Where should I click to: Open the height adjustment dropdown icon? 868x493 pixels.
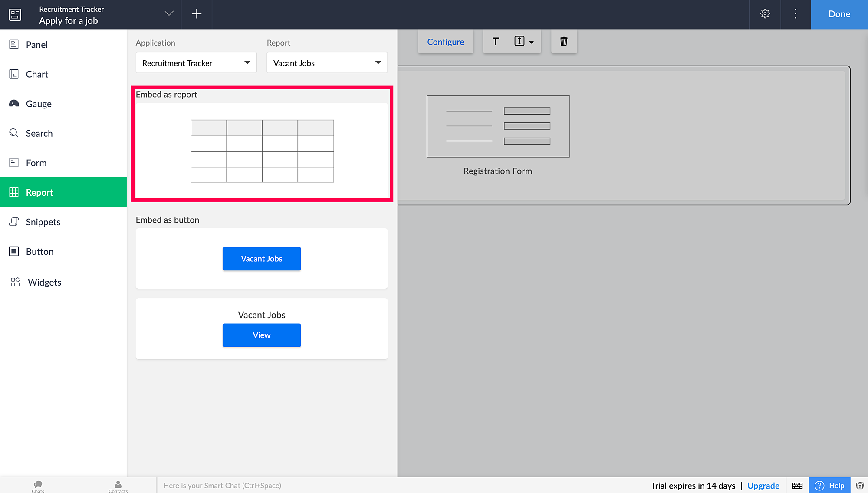click(524, 42)
